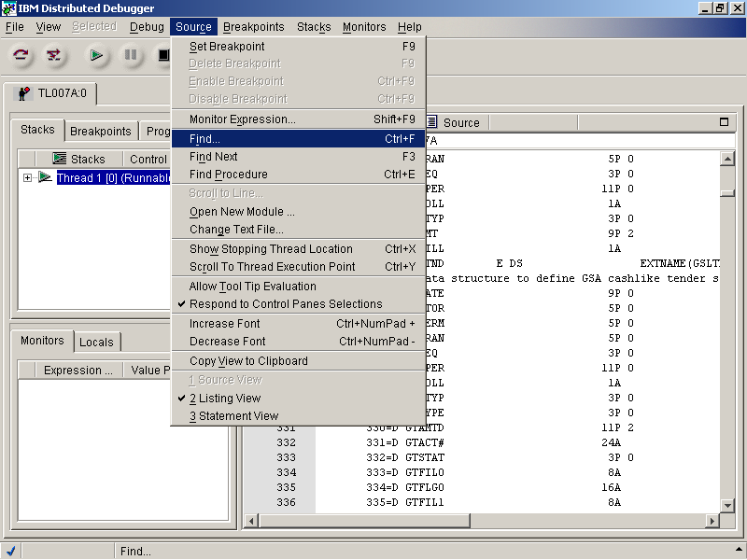Maximize the Source pane with square icon
The width and height of the screenshot is (747, 560).
(x=724, y=122)
